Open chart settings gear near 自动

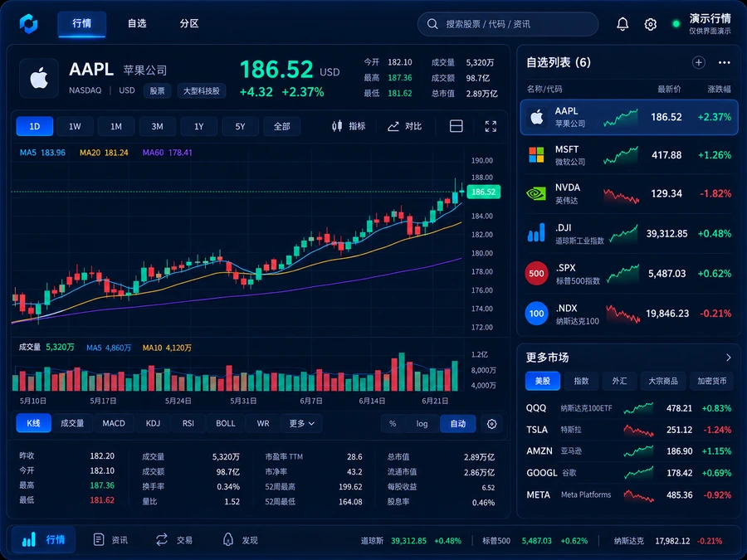pos(491,423)
